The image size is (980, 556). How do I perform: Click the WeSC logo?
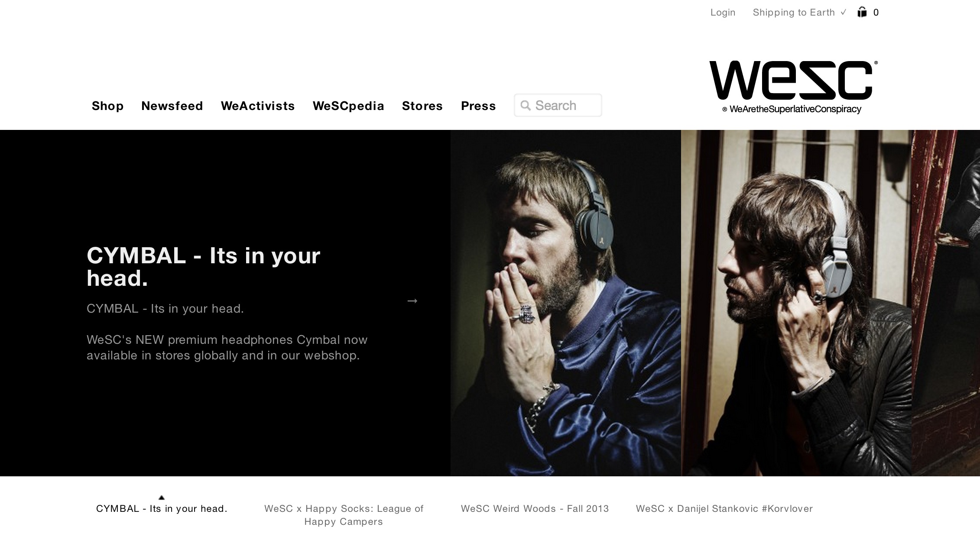click(793, 87)
